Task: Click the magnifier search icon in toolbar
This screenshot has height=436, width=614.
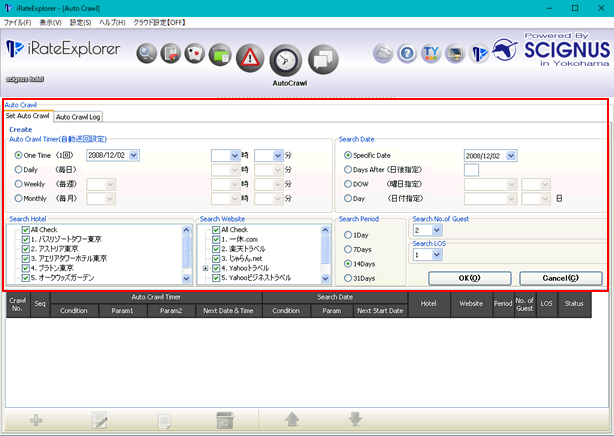Action: (148, 53)
